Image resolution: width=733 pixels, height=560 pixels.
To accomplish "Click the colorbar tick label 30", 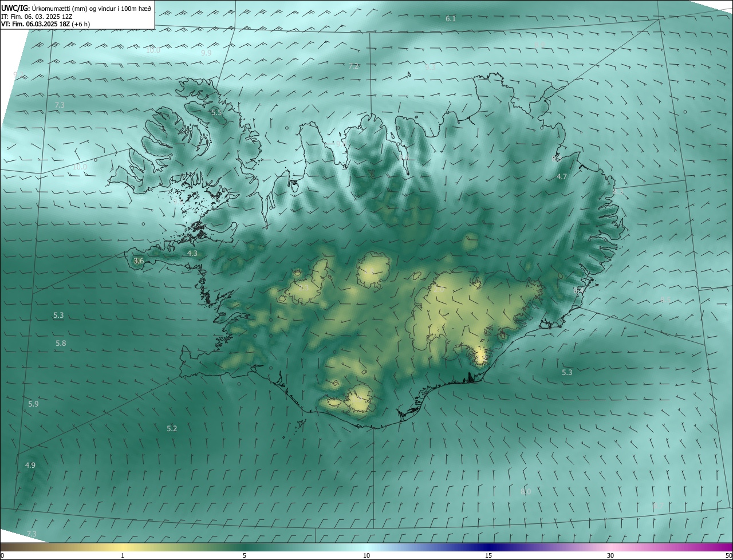I will click(x=610, y=556).
